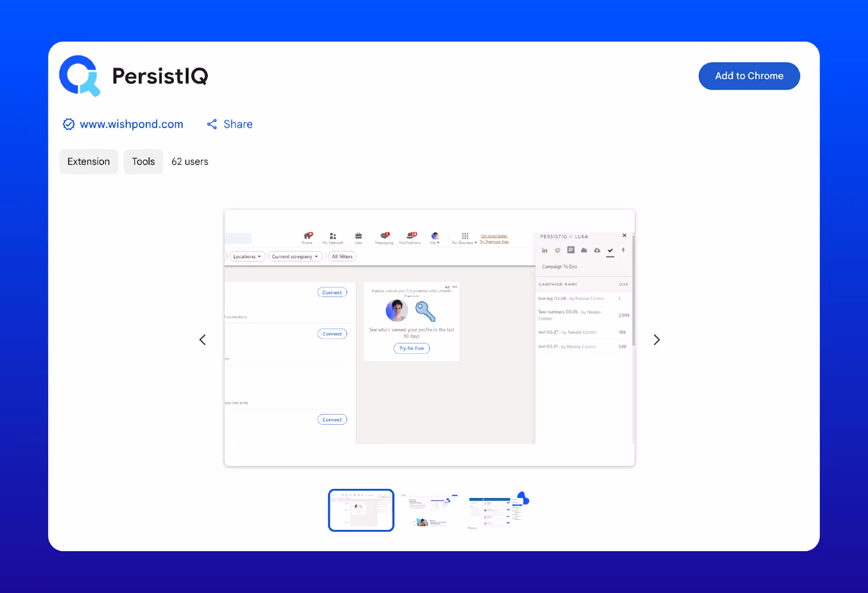Click the share icon next to Share
This screenshot has width=868, height=593.
click(x=212, y=124)
